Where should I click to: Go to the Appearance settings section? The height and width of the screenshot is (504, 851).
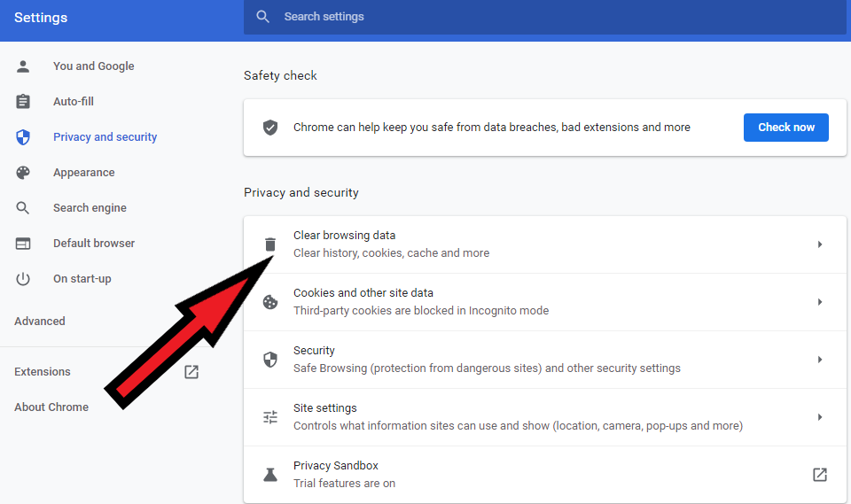[83, 173]
